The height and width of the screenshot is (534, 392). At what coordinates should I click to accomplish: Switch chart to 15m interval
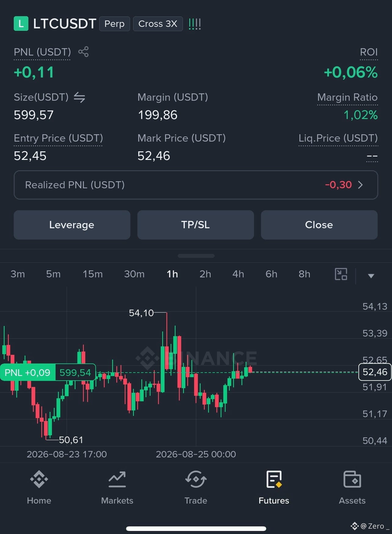click(x=93, y=274)
